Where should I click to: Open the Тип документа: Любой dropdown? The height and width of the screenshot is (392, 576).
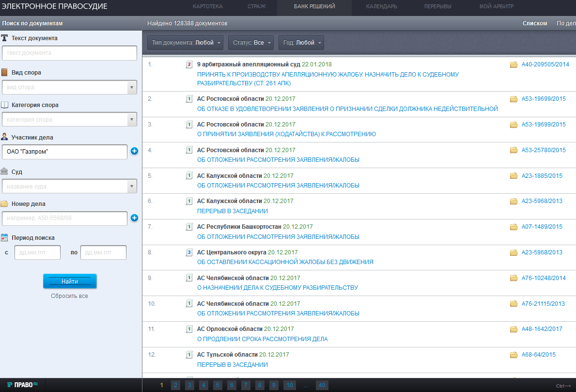(186, 43)
